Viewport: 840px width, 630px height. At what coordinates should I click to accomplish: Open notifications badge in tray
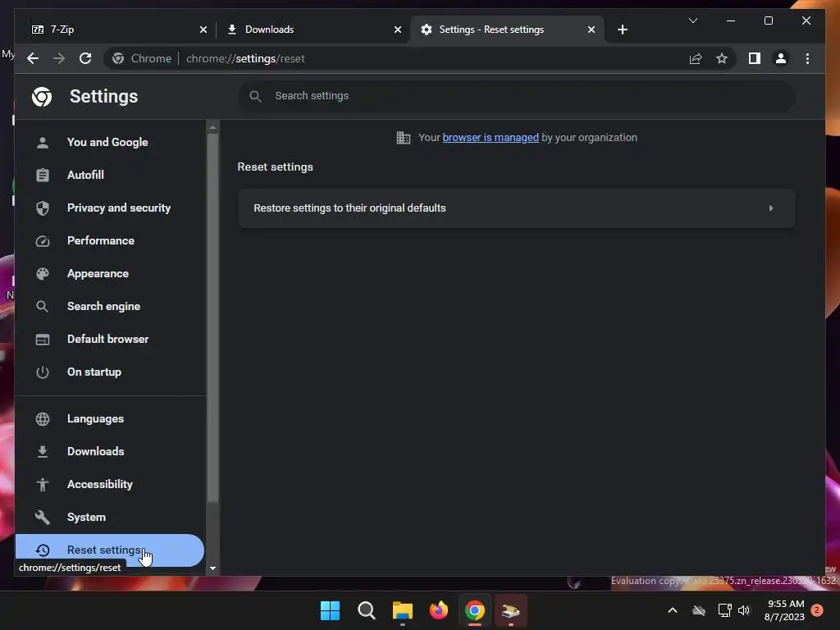pos(817,610)
